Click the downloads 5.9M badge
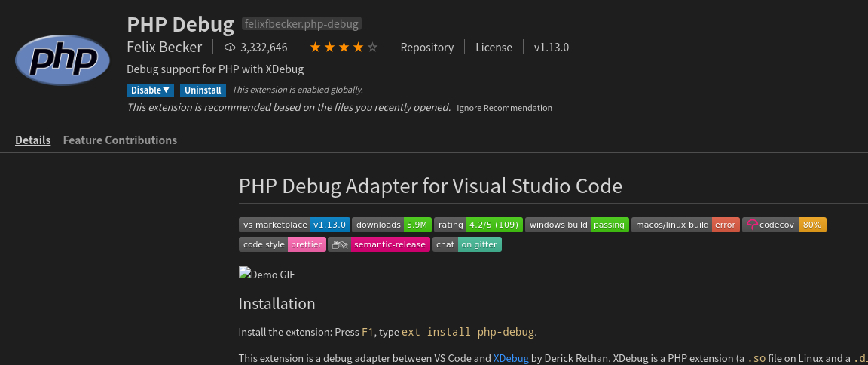The height and width of the screenshot is (365, 868). click(x=391, y=225)
